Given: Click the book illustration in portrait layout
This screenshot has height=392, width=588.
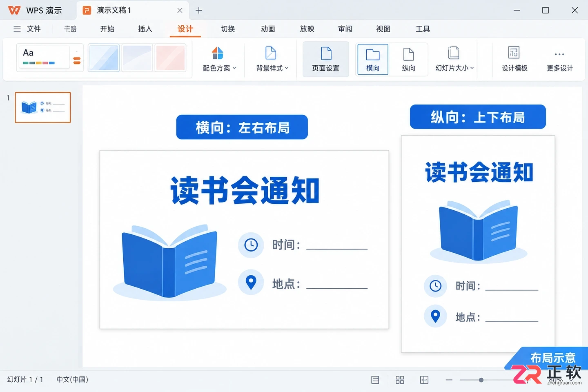Looking at the screenshot, I should [479, 231].
